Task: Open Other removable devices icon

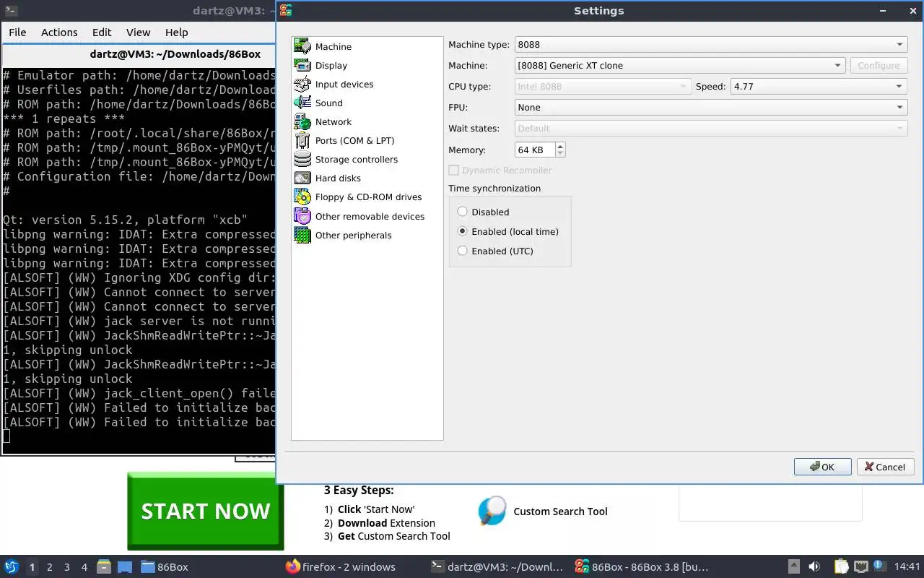Action: click(302, 216)
